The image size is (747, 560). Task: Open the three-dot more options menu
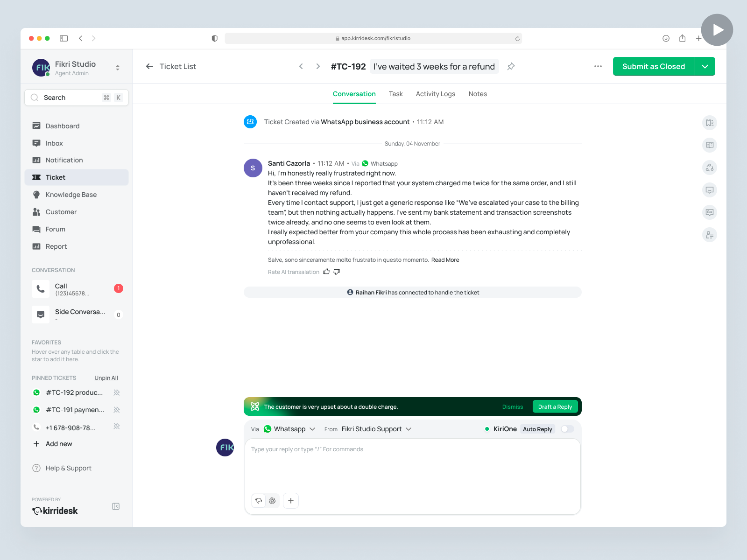(598, 66)
